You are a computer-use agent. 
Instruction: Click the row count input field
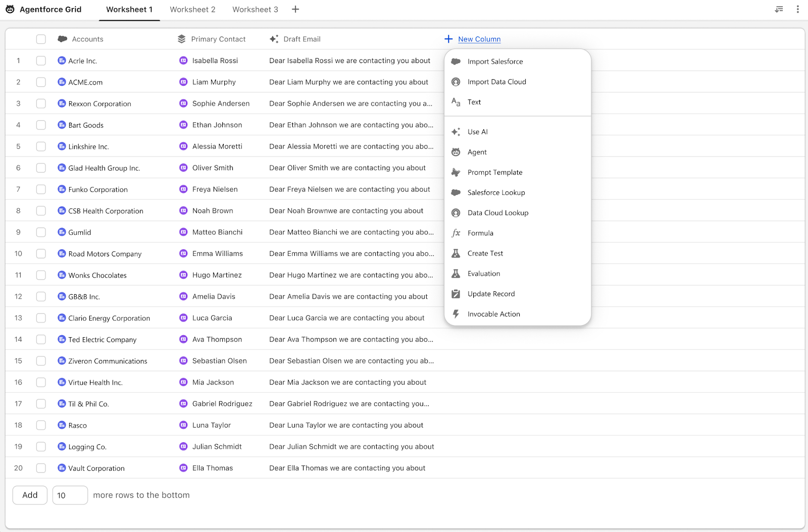point(70,495)
